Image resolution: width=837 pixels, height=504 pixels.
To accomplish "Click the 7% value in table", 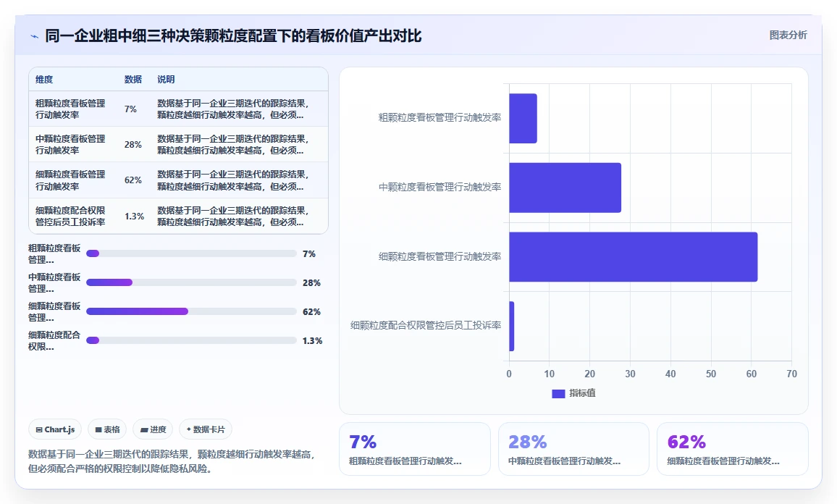I will click(131, 109).
